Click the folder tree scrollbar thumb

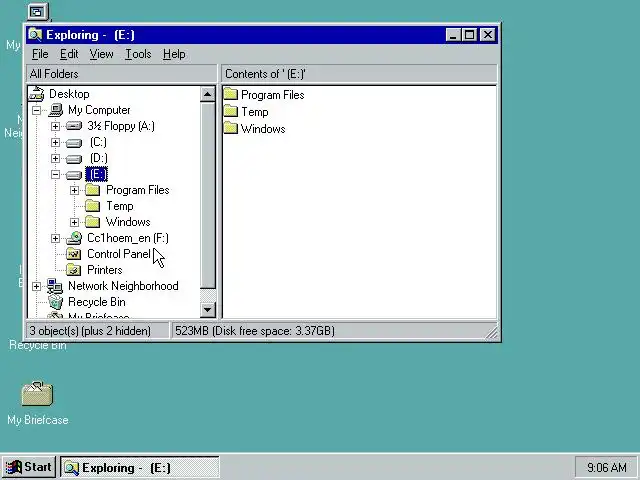pos(207,196)
